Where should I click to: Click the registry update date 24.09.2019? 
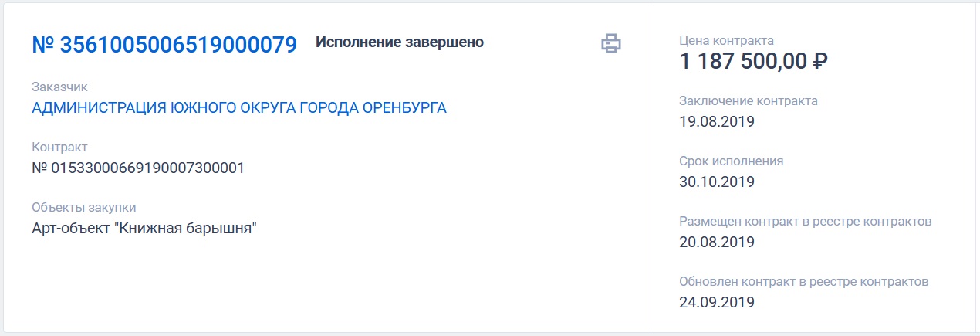coord(717,301)
